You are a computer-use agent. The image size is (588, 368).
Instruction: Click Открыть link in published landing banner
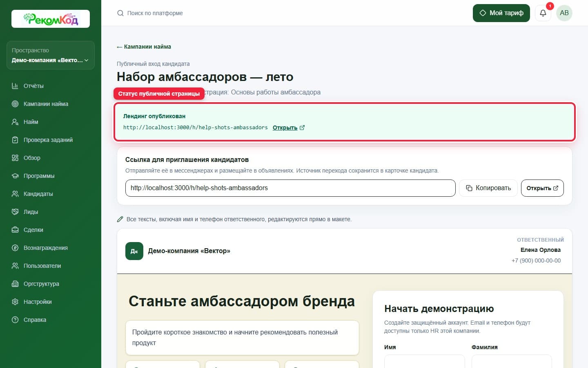tap(288, 128)
